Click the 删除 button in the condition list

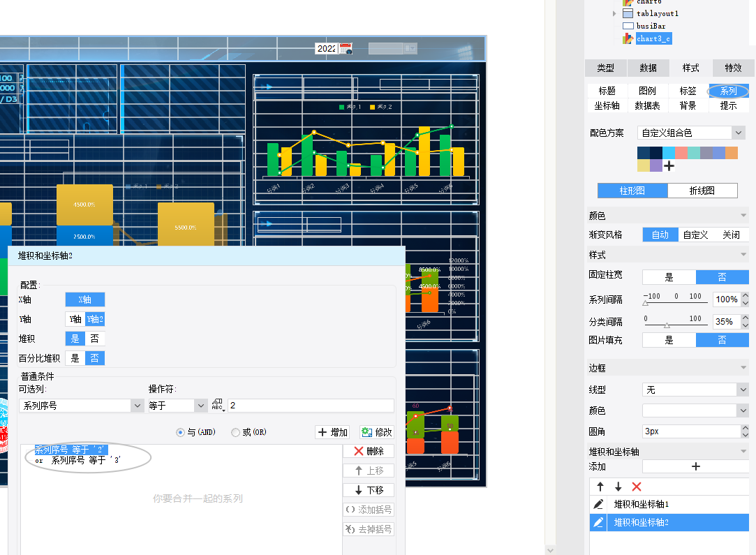coord(369,451)
